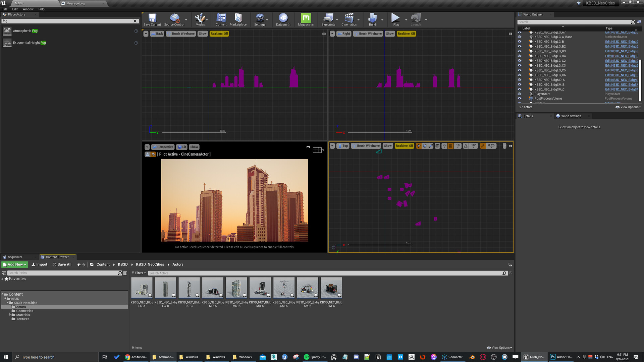This screenshot has height=362, width=644.
Task: Select KB3D_NEC_BldgMD_B asset thumbnail
Action: (x=236, y=288)
